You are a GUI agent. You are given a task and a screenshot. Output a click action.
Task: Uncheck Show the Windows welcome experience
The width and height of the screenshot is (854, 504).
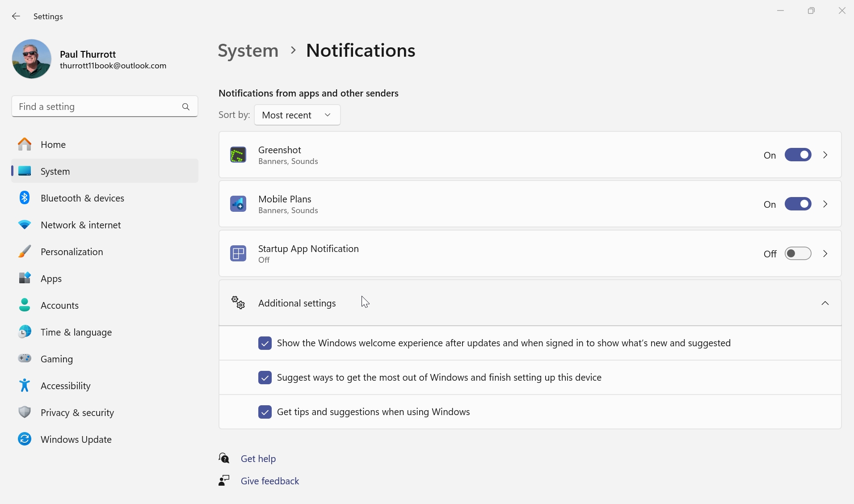click(x=265, y=343)
